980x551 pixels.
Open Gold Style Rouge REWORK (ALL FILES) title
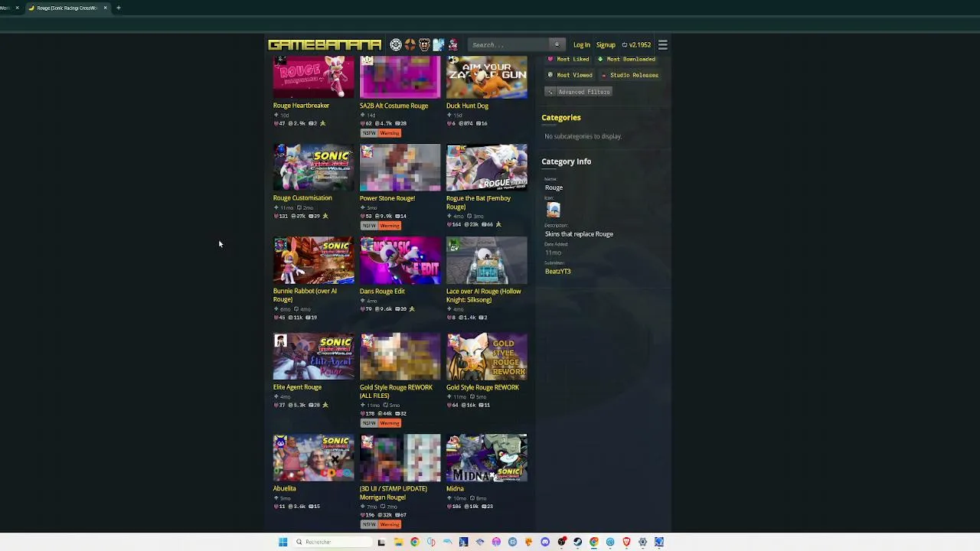396,391
